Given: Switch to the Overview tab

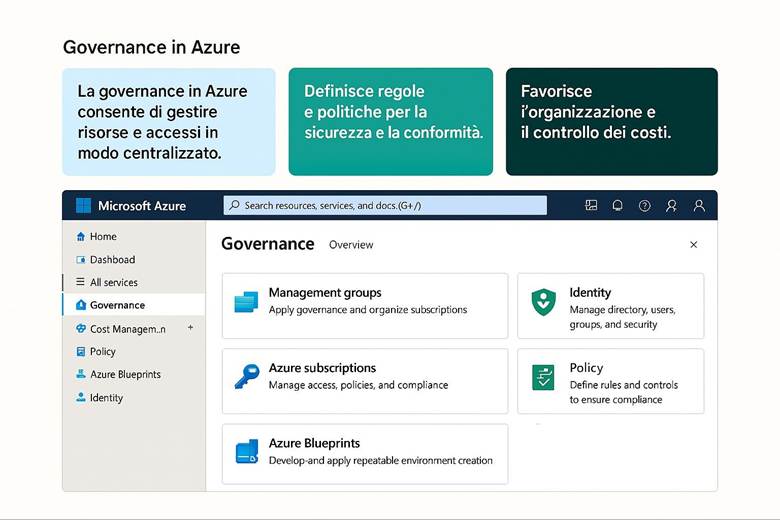Looking at the screenshot, I should click(x=351, y=245).
